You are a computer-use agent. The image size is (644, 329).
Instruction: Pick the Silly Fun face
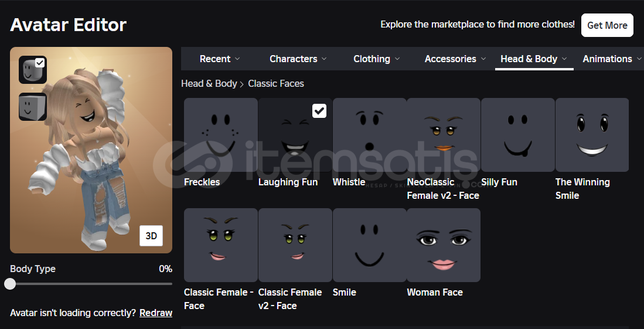518,135
